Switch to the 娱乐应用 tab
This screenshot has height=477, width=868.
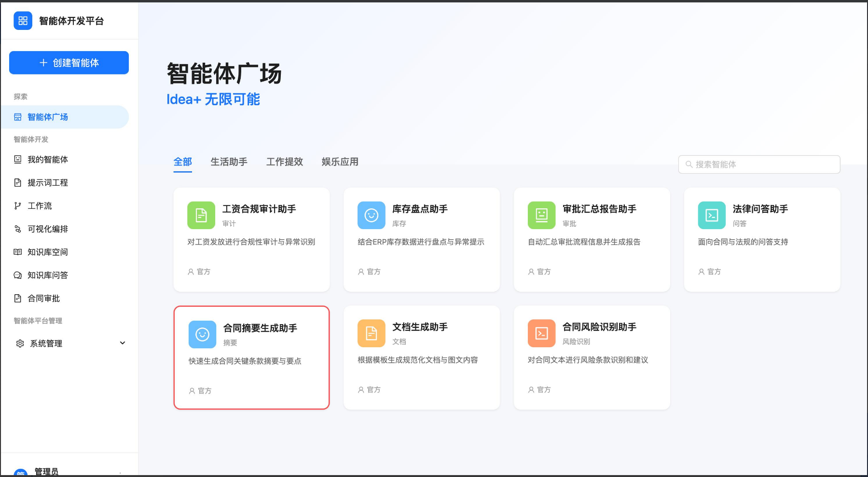point(339,162)
